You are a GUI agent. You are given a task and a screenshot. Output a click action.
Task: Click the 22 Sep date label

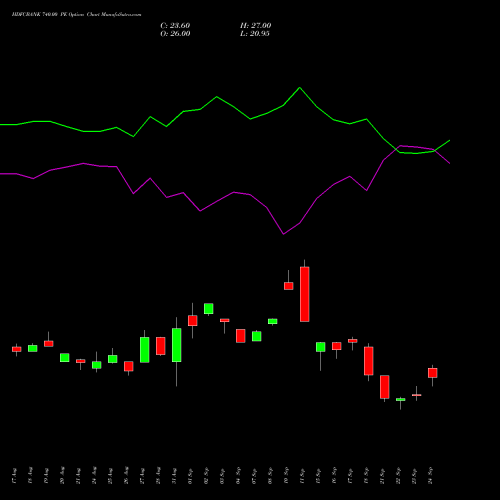(x=398, y=476)
